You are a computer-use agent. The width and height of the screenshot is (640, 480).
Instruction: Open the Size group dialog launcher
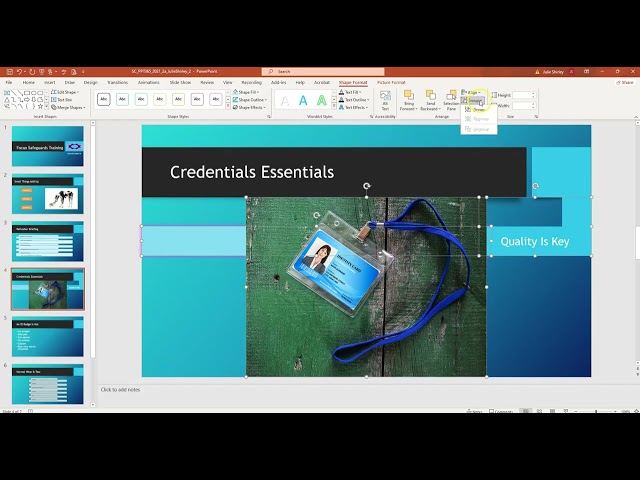click(x=536, y=117)
